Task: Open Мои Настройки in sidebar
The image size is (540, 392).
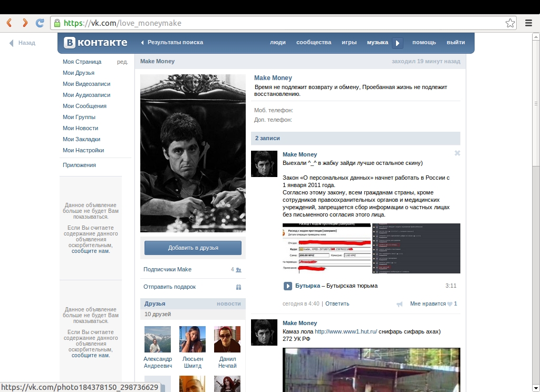Action: pos(83,150)
